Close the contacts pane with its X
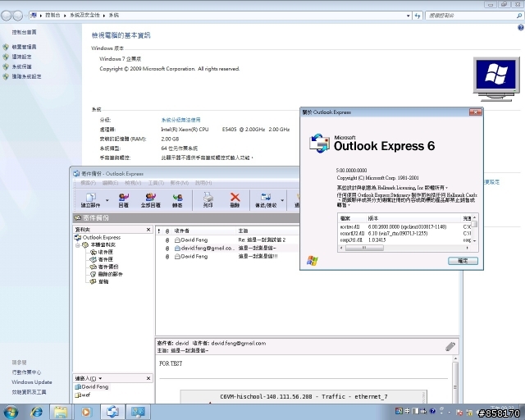Image resolution: width=525 pixels, height=420 pixels. tap(148, 378)
